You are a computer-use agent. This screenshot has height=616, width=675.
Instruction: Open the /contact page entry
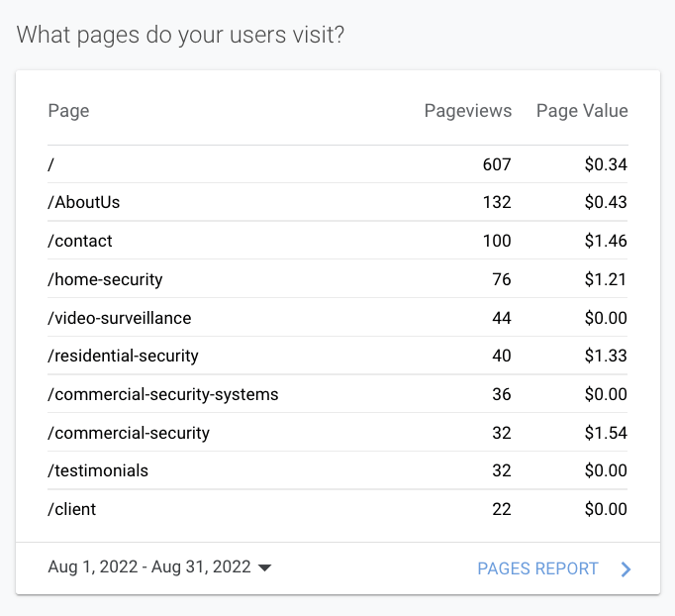coord(80,241)
